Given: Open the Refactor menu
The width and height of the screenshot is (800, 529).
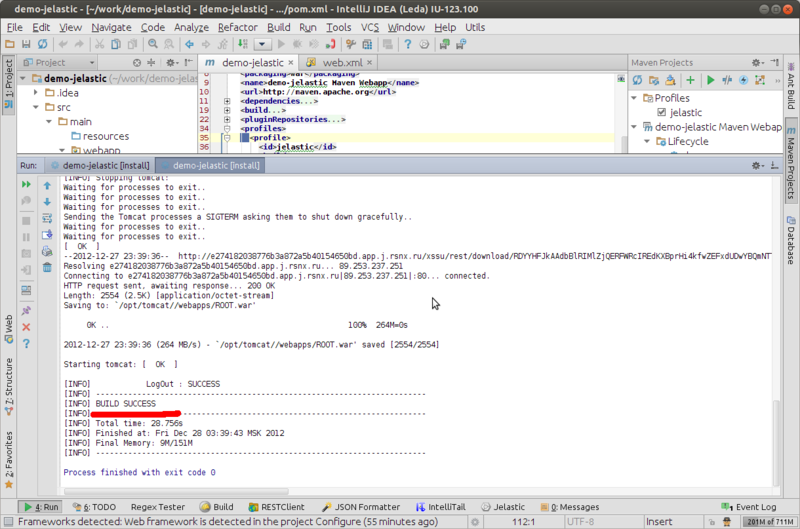Looking at the screenshot, I should 237,28.
